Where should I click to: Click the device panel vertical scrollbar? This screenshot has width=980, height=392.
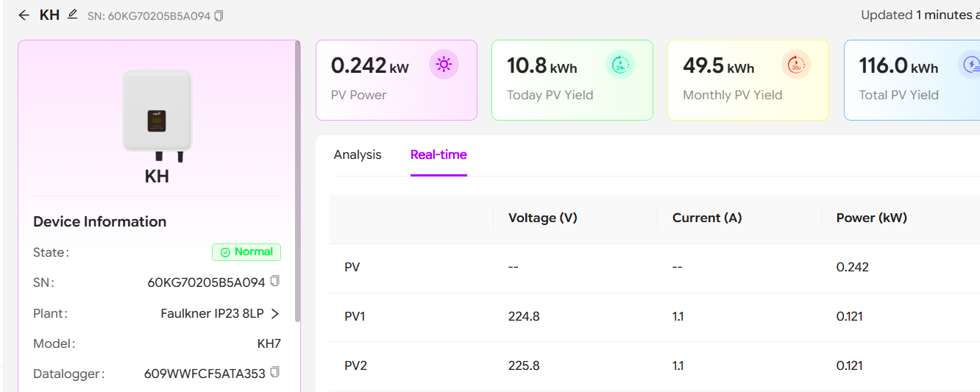pyautogui.click(x=297, y=184)
